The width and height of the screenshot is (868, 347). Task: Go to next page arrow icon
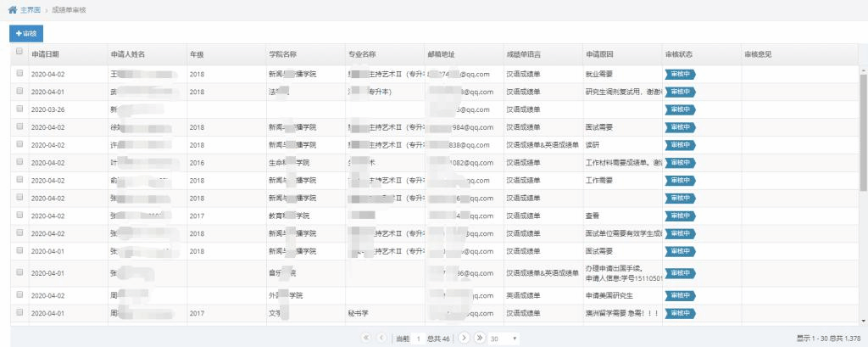coord(464,338)
